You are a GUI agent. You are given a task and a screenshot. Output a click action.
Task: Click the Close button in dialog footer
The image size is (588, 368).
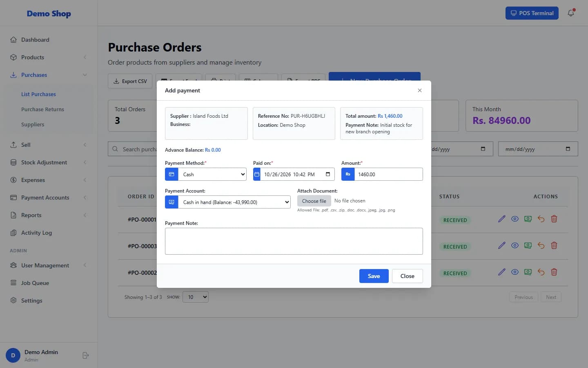point(407,276)
